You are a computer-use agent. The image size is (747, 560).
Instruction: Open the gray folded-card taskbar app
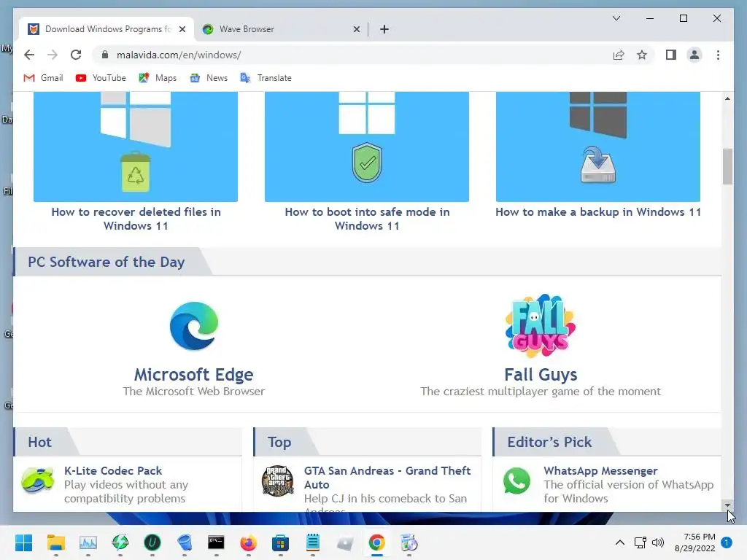[345, 542]
